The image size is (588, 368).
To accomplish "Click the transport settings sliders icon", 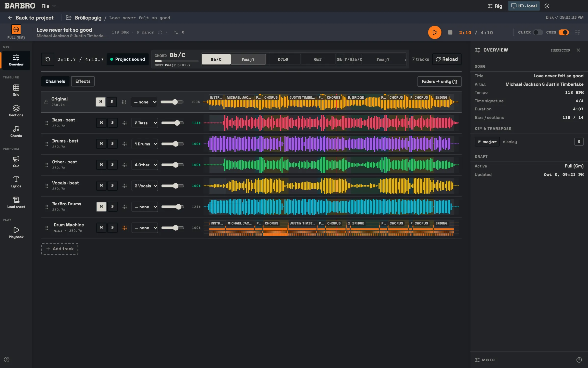I will click(578, 32).
